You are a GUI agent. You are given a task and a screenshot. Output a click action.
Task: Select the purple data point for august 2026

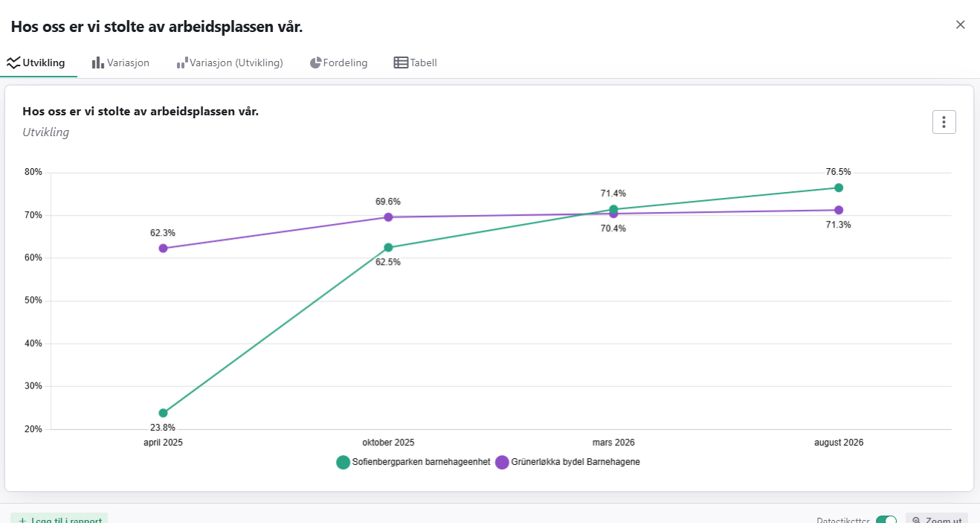pyautogui.click(x=839, y=210)
